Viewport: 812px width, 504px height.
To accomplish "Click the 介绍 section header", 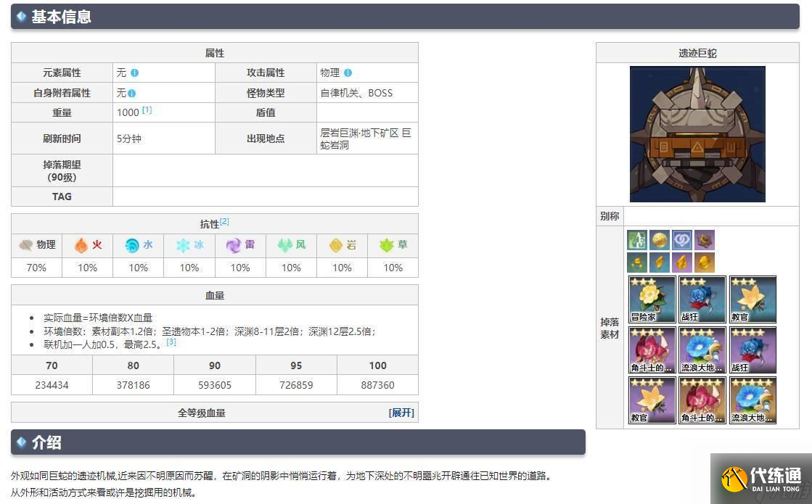I will pyautogui.click(x=298, y=442).
